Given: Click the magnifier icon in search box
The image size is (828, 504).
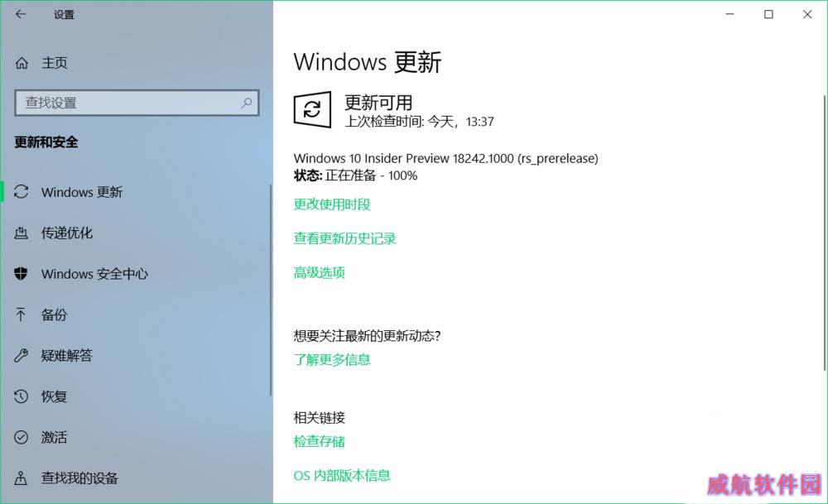Looking at the screenshot, I should [247, 103].
